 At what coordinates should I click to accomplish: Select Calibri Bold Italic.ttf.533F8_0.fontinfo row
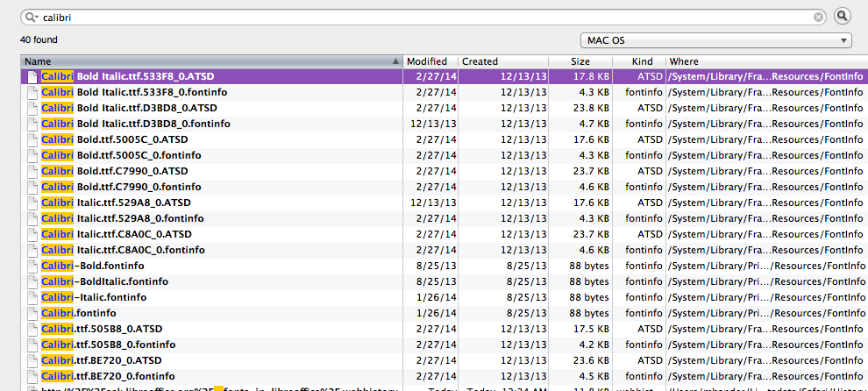(444, 92)
